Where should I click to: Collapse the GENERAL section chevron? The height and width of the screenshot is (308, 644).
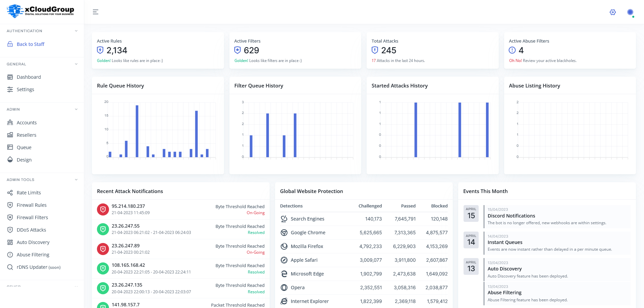pyautogui.click(x=76, y=64)
